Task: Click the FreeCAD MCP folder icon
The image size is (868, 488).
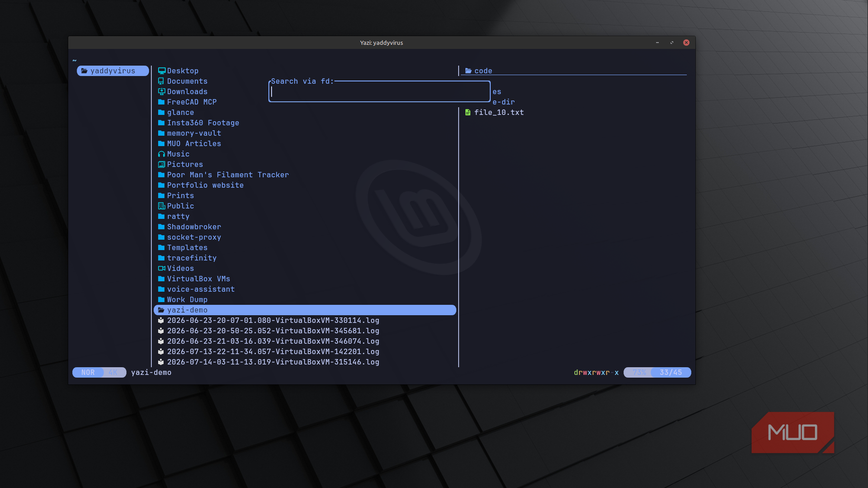Action: click(162, 102)
